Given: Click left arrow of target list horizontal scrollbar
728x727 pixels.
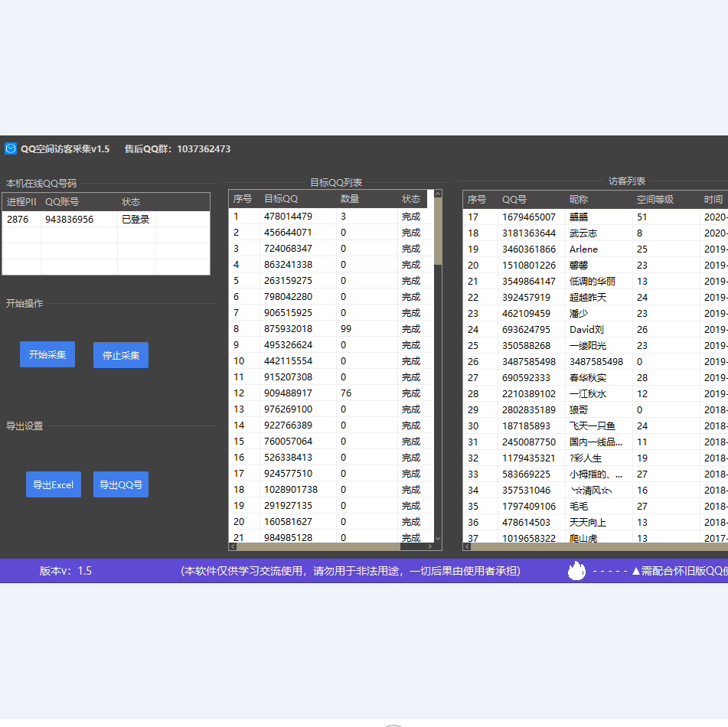Looking at the screenshot, I should coord(233,546).
